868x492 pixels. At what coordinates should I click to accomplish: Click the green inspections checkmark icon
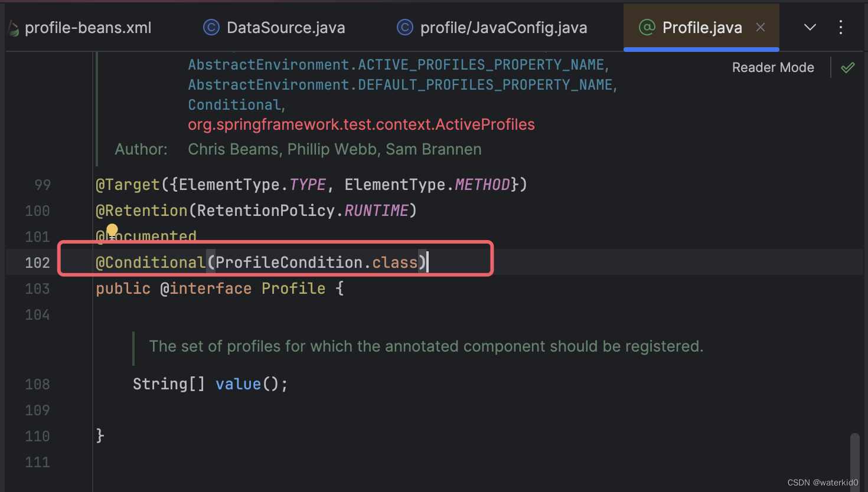click(848, 67)
